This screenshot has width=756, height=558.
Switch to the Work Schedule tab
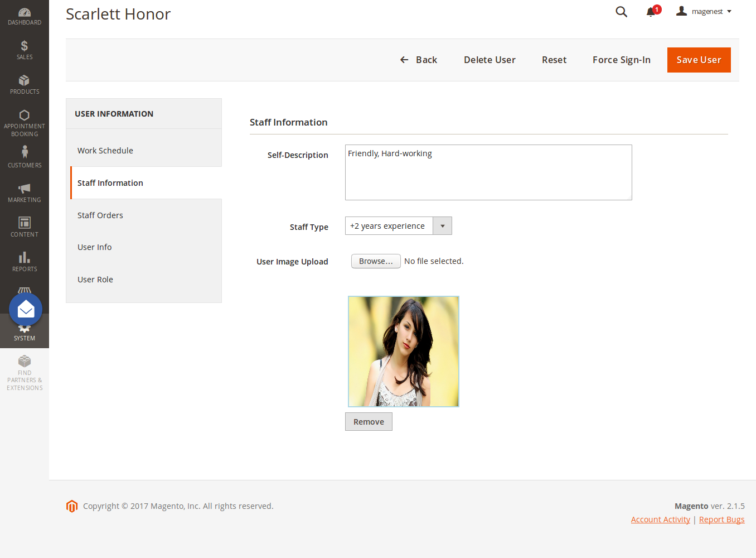click(105, 151)
